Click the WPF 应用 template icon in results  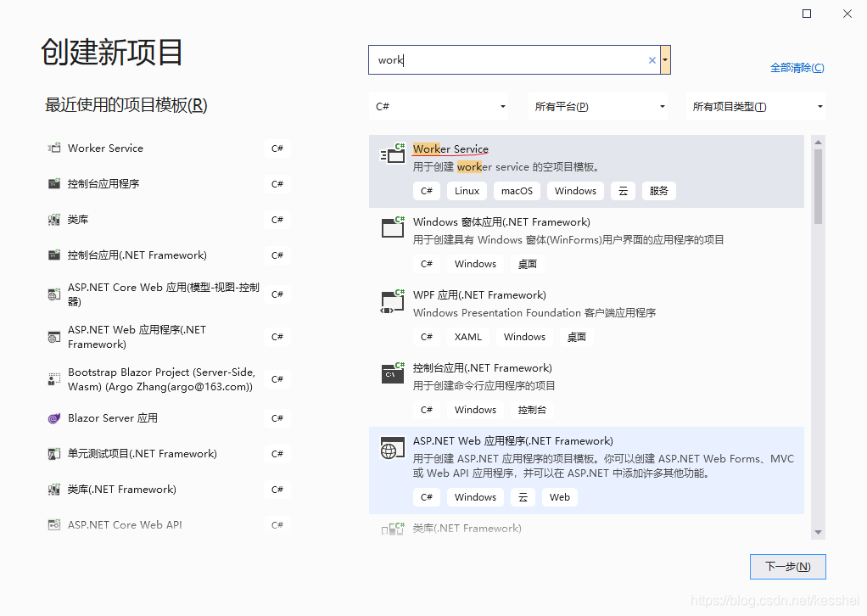(x=393, y=300)
